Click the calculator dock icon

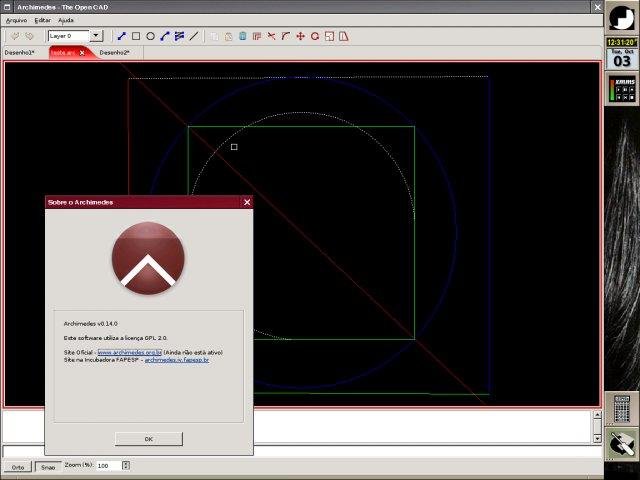(x=621, y=408)
